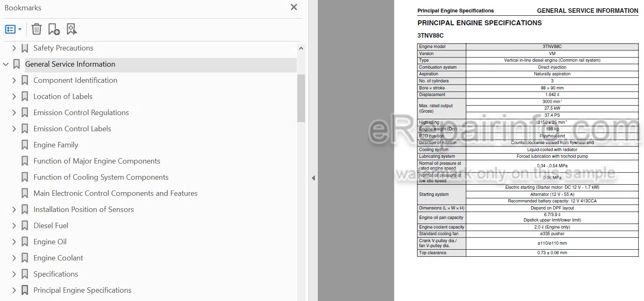Image resolution: width=644 pixels, height=301 pixels.
Task: Delete the selected bookmark with trash icon
Action: (x=36, y=29)
